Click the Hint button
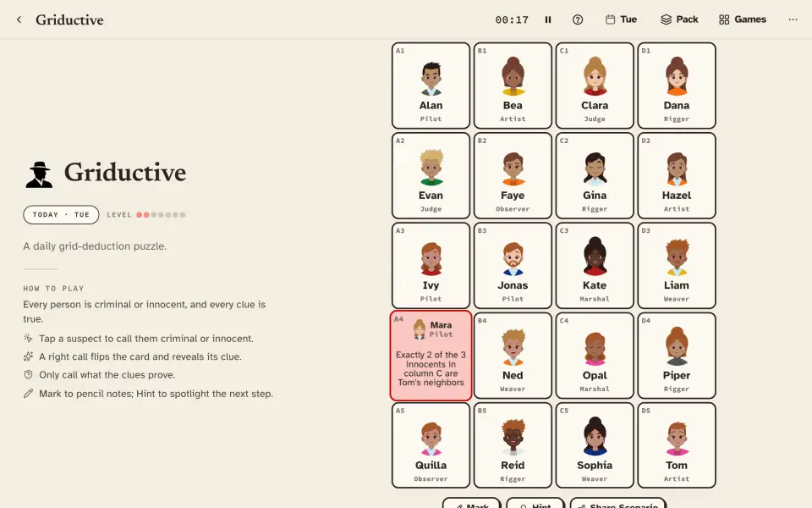Screen dimensions: 812x508 click(x=535, y=505)
